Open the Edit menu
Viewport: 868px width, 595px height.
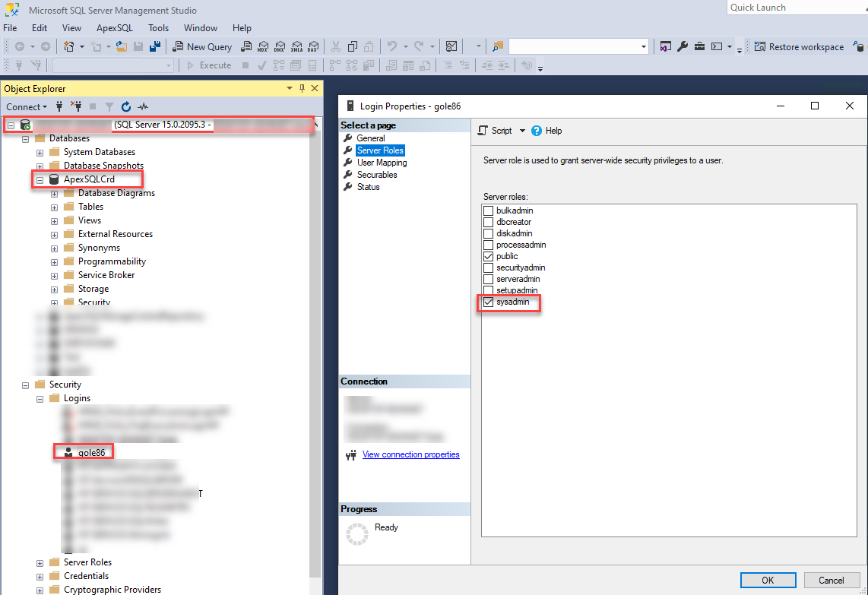point(40,27)
